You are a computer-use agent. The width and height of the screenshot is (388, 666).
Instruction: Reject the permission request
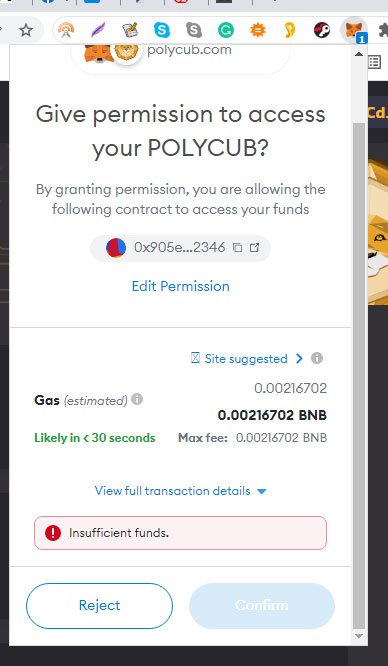coord(99,606)
